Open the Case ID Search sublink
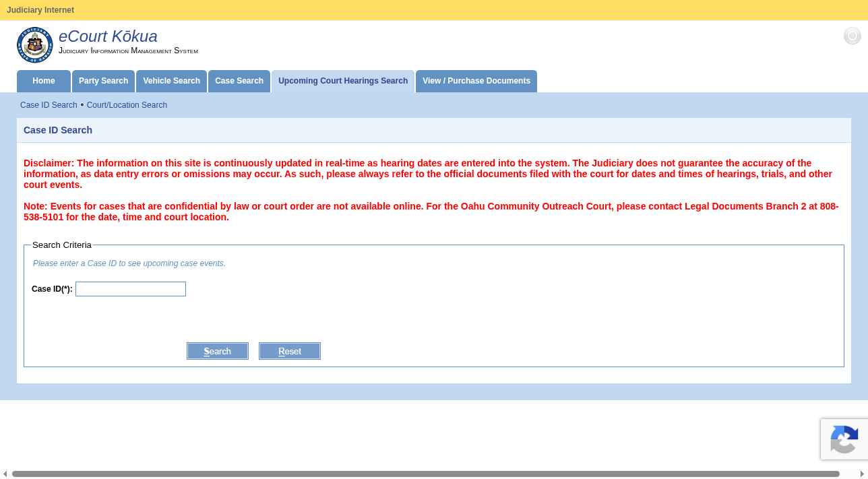The width and height of the screenshot is (868, 479). (49, 105)
